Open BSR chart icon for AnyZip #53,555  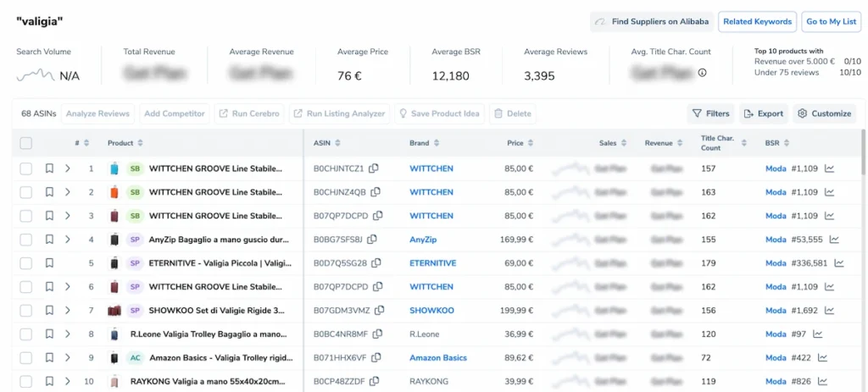tap(834, 240)
